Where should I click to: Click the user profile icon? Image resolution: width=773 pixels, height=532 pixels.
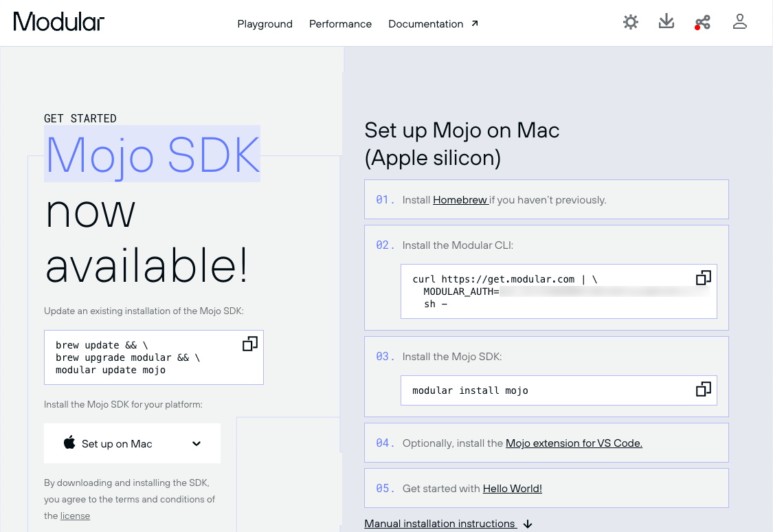(x=740, y=22)
